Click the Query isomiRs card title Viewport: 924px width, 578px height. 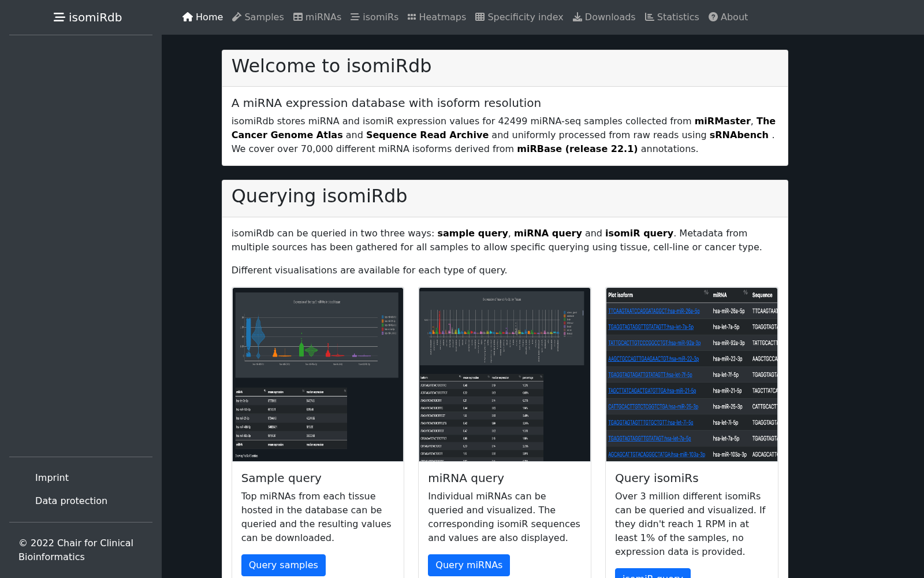[657, 478]
